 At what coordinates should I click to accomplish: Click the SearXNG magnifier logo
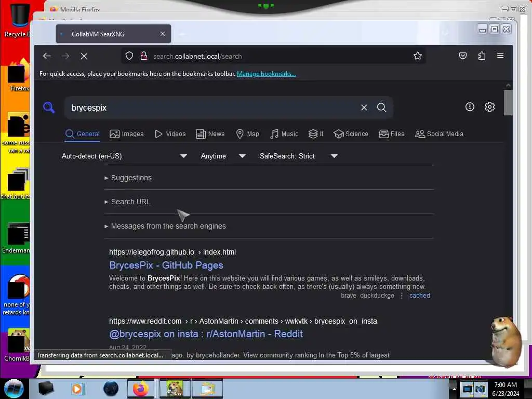pyautogui.click(x=49, y=107)
